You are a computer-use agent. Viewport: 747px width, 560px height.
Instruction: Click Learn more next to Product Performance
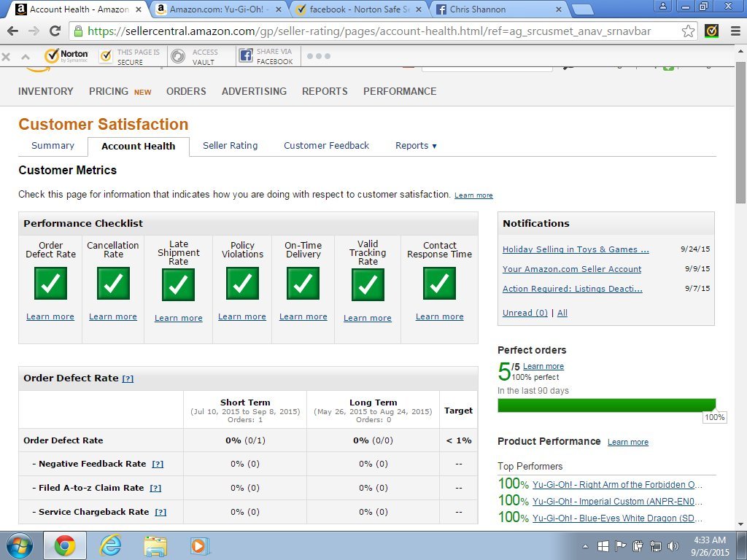pyautogui.click(x=628, y=442)
